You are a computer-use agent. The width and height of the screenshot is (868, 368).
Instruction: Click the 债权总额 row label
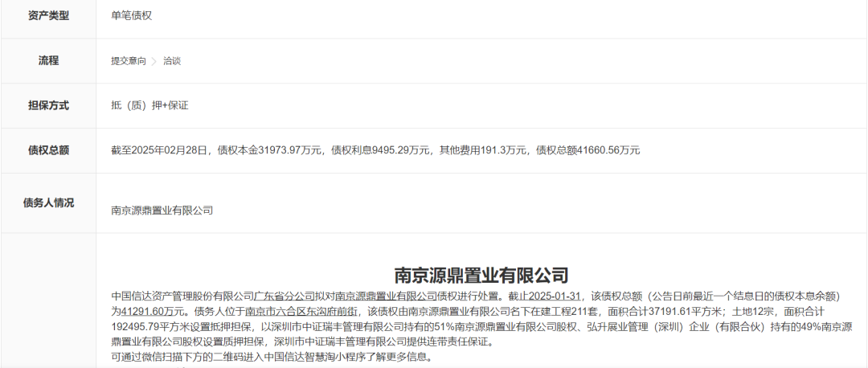[49, 150]
